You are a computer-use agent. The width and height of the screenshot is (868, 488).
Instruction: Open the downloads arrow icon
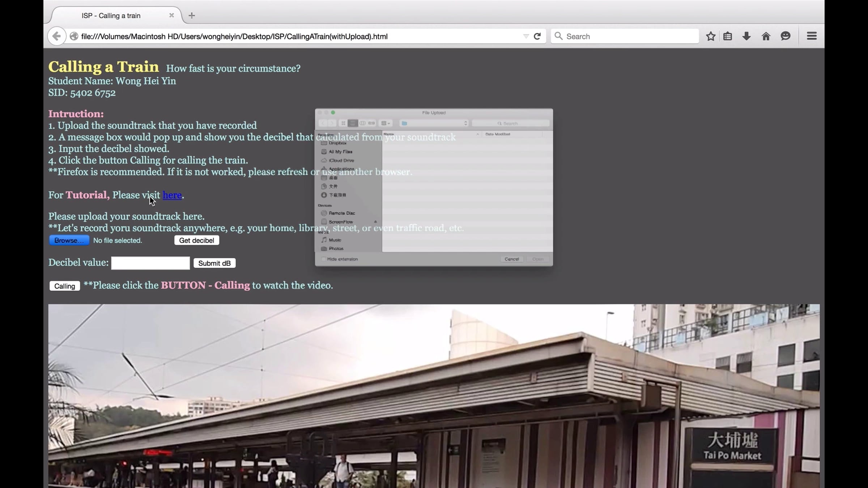click(x=746, y=36)
